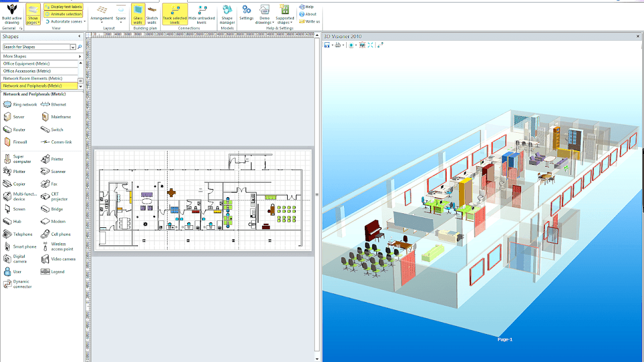Toggle Display text labels option

(63, 7)
